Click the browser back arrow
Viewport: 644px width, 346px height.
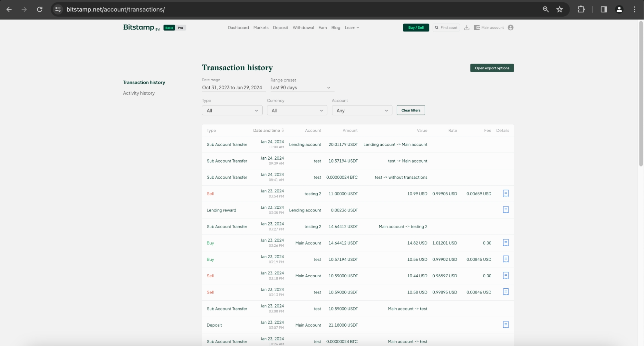pos(9,9)
